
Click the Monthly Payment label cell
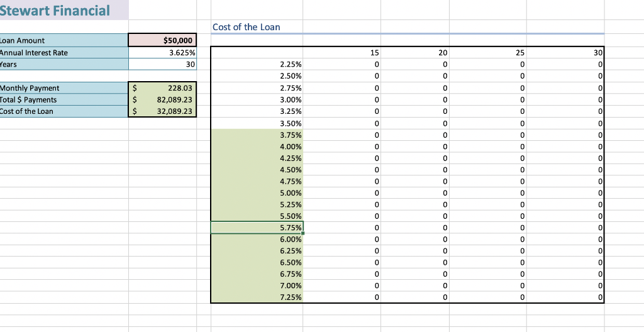(64, 88)
